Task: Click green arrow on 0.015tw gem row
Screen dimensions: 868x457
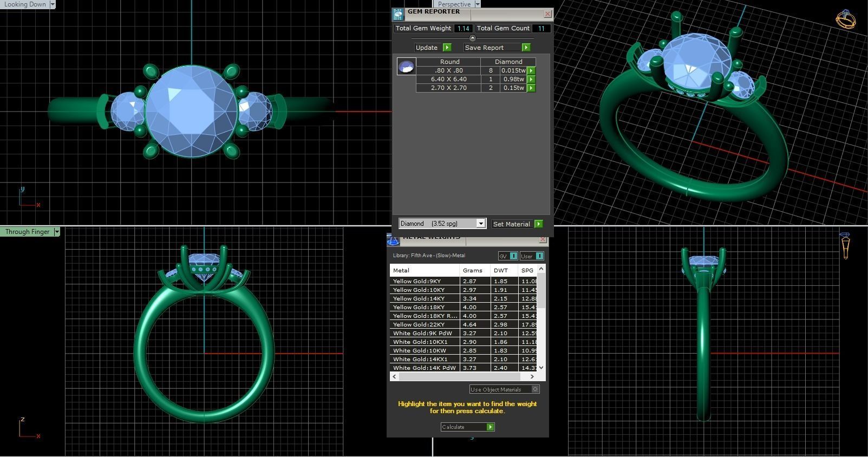Action: coord(531,70)
